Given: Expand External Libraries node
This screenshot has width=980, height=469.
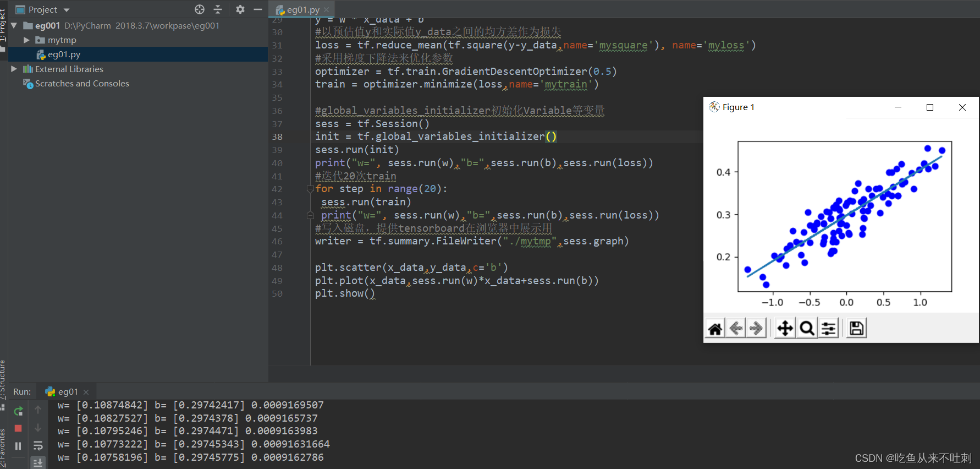Looking at the screenshot, I should (14, 69).
